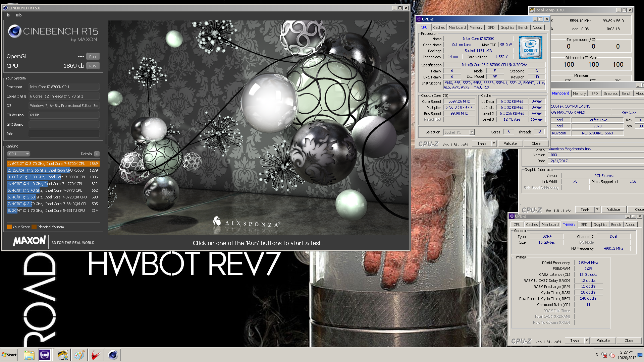
Task: Minimize the RealTemp window
Action: [x=618, y=10]
